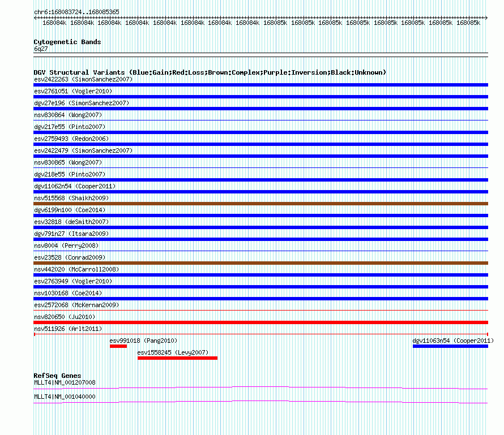This screenshot has height=435, width=504.
Task: Select nsv1030168 (Coe2014) label
Action: point(68,293)
